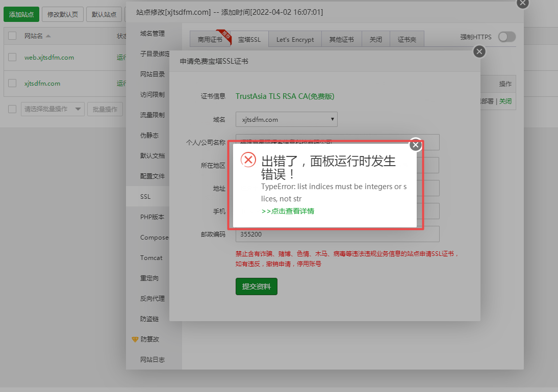Screen dimensions: 558x392
Task: Click the 个人/公司名称 input field
Action: point(337,142)
